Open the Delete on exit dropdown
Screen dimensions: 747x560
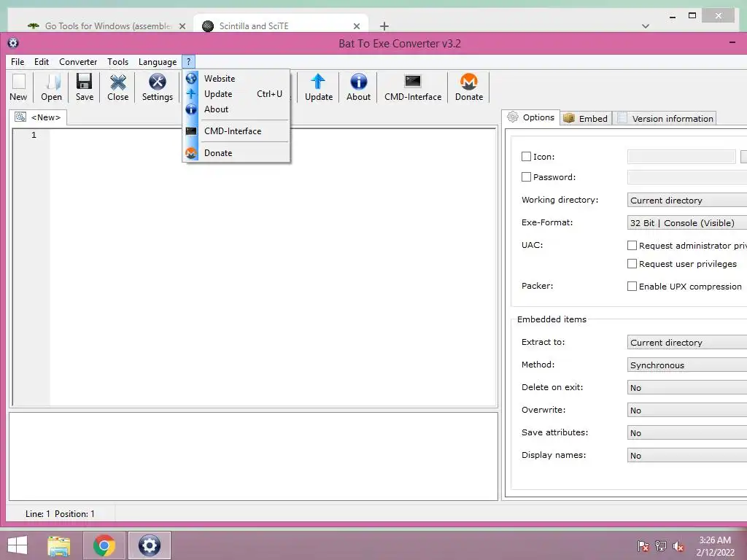click(x=687, y=388)
